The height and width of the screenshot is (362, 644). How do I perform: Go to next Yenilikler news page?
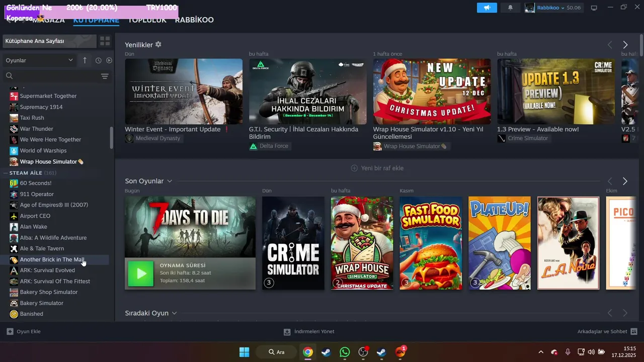pyautogui.click(x=625, y=45)
